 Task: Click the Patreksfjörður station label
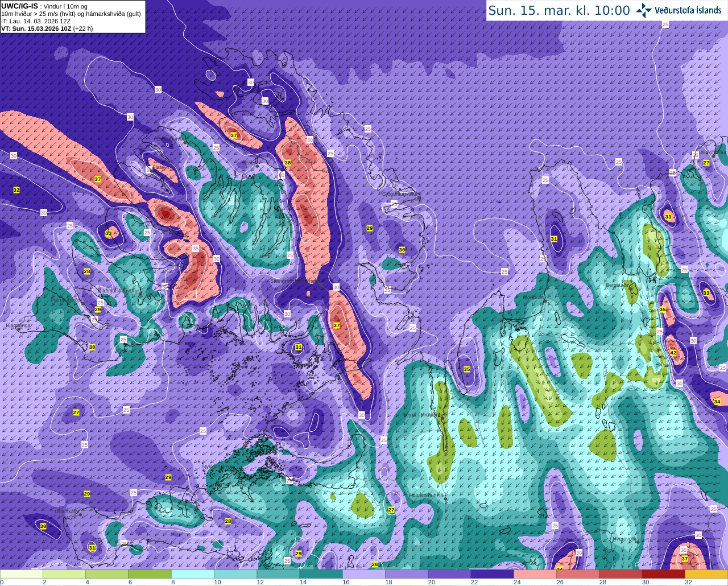[x=67, y=299]
